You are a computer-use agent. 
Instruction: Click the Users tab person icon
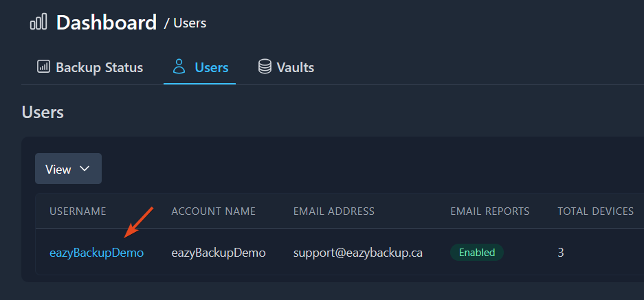[x=179, y=67]
